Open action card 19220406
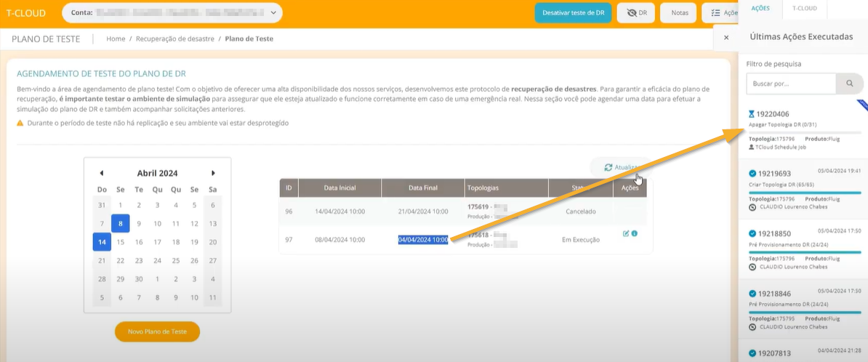 [x=804, y=129]
